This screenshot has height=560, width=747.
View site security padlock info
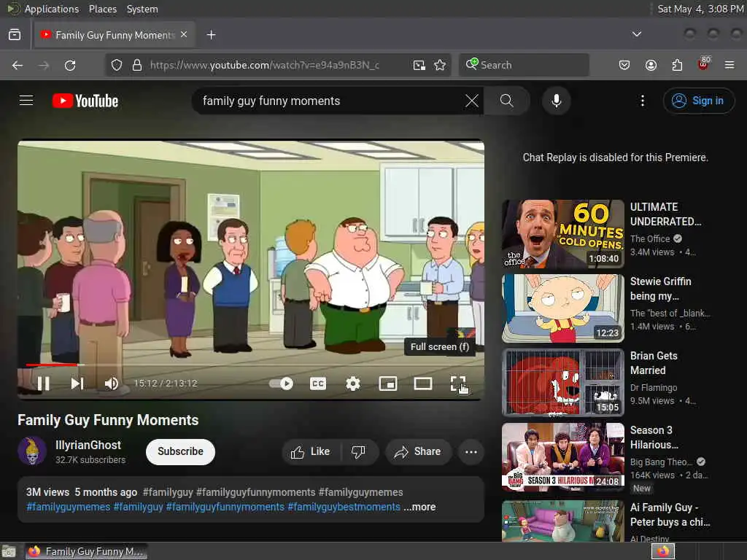(x=137, y=65)
